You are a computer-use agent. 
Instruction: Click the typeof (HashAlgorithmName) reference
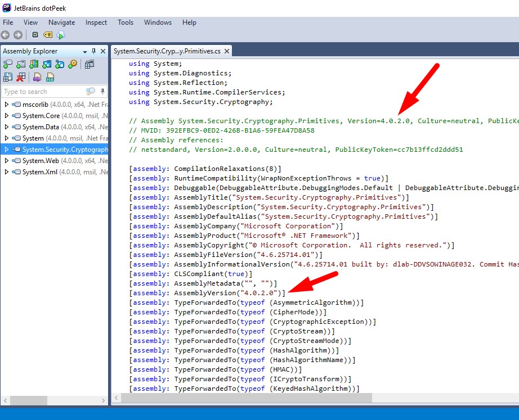pos(296,360)
